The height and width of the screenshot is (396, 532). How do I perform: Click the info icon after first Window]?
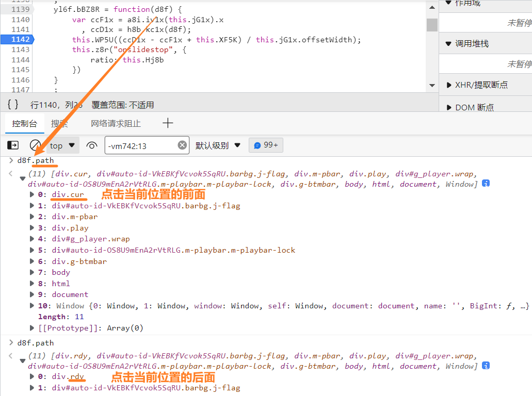pos(486,184)
